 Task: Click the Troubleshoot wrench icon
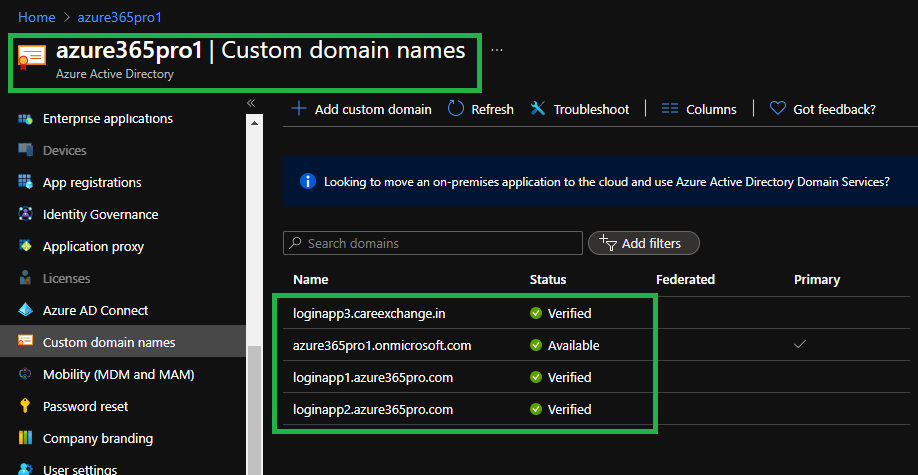[538, 109]
